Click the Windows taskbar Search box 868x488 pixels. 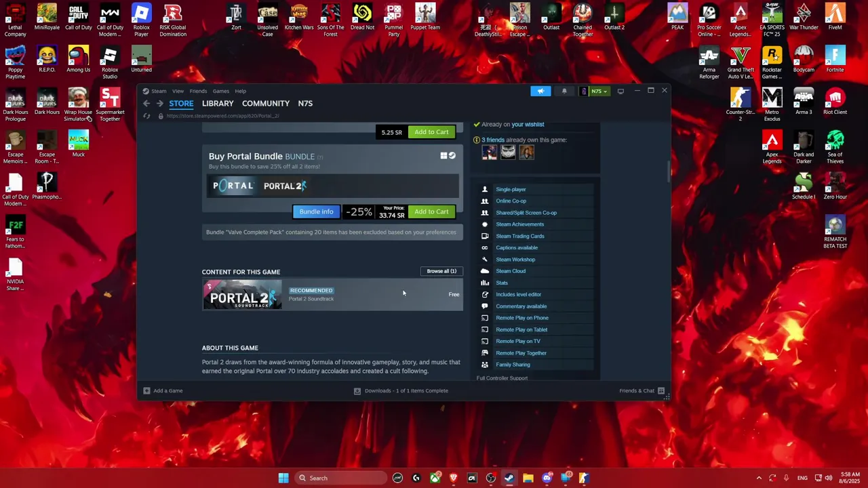[x=341, y=478]
